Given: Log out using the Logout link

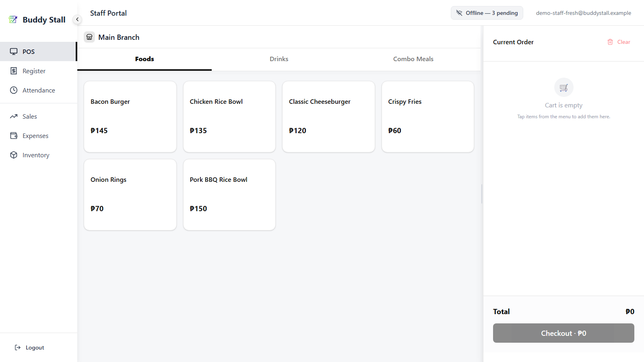Looking at the screenshot, I should (29, 348).
